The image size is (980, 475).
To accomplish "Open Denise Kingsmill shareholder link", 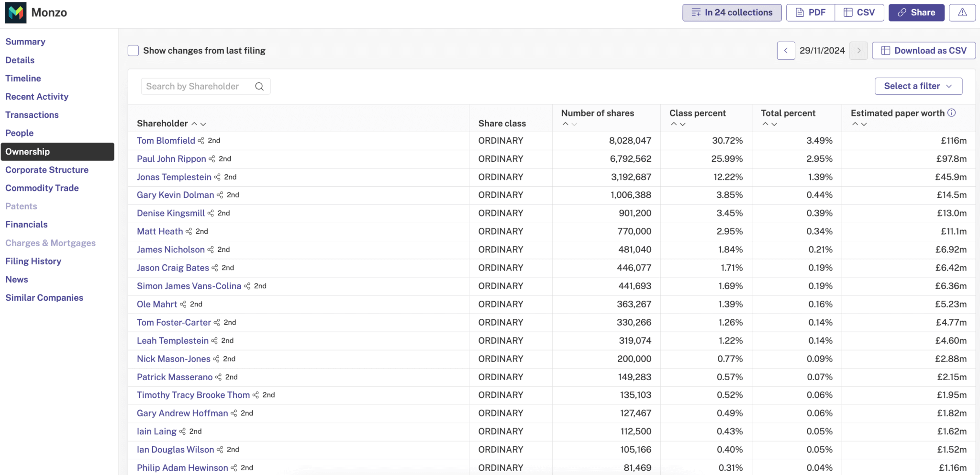I will pos(171,213).
